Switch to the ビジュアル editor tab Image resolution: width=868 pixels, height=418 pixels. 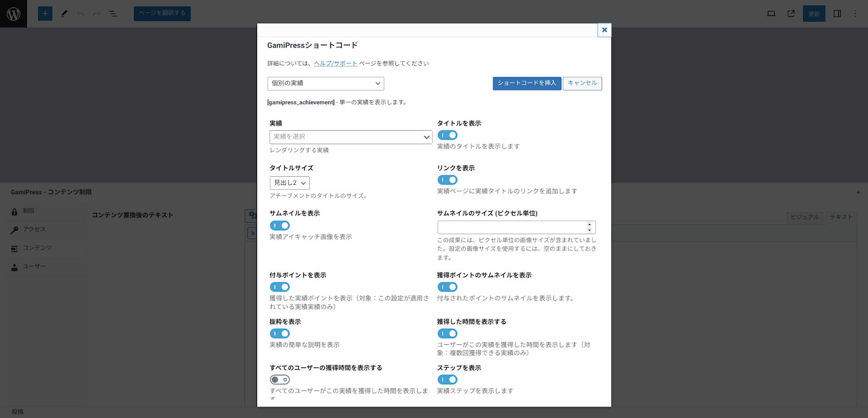[x=805, y=217]
